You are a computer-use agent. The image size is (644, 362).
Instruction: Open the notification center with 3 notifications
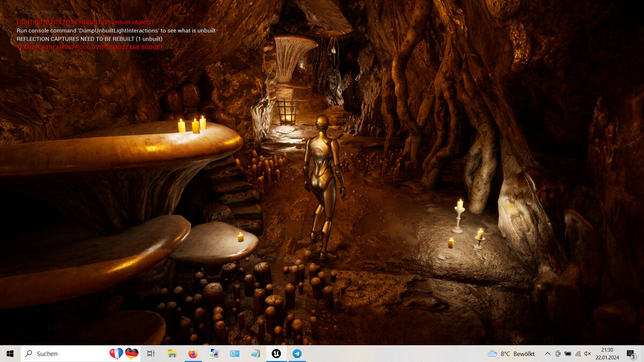pos(631,353)
